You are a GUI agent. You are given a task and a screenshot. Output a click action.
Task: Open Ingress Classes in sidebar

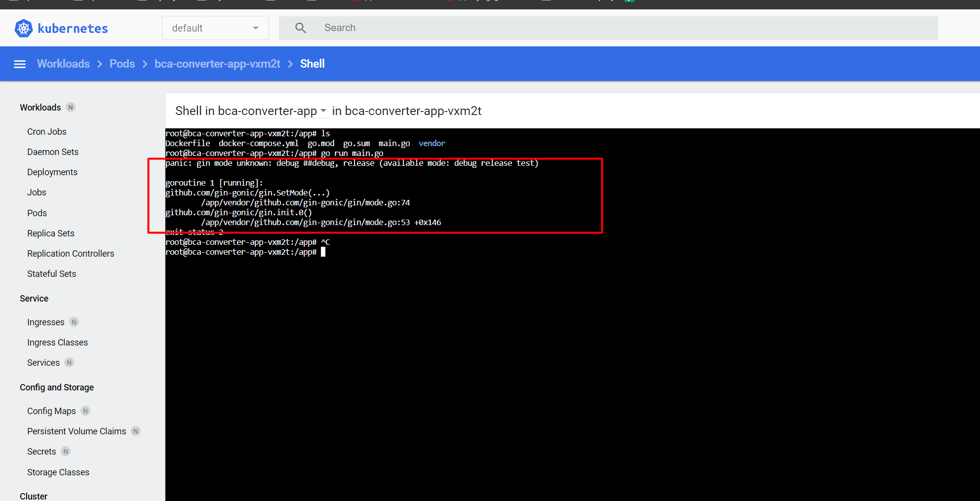57,343
